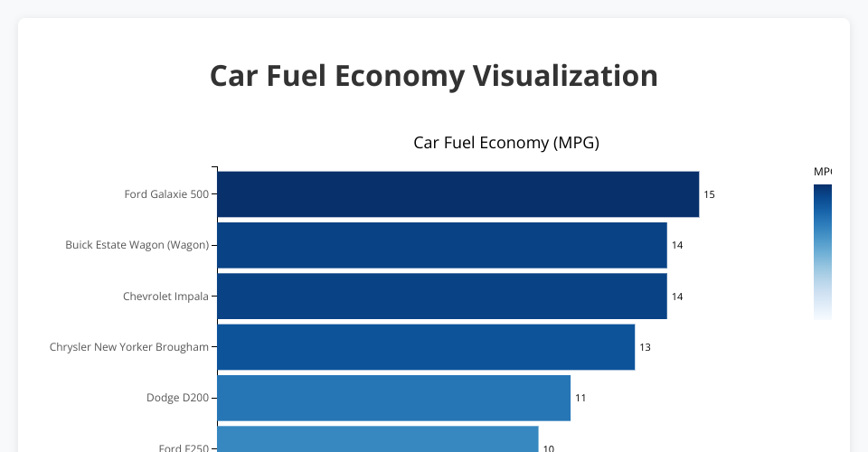Click the Chevrolet Impala axis label
The width and height of the screenshot is (868, 452).
tap(166, 296)
